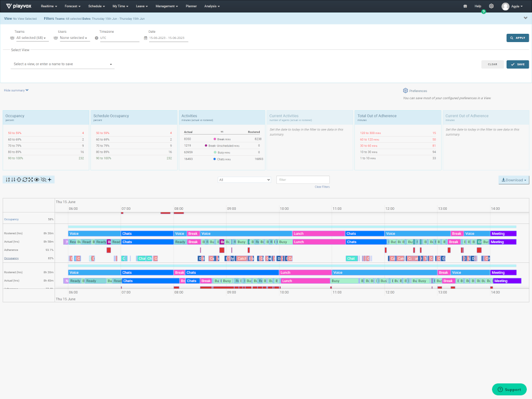Open the Forecast menu
Screen dimensions: 532x399
[x=74, y=6]
